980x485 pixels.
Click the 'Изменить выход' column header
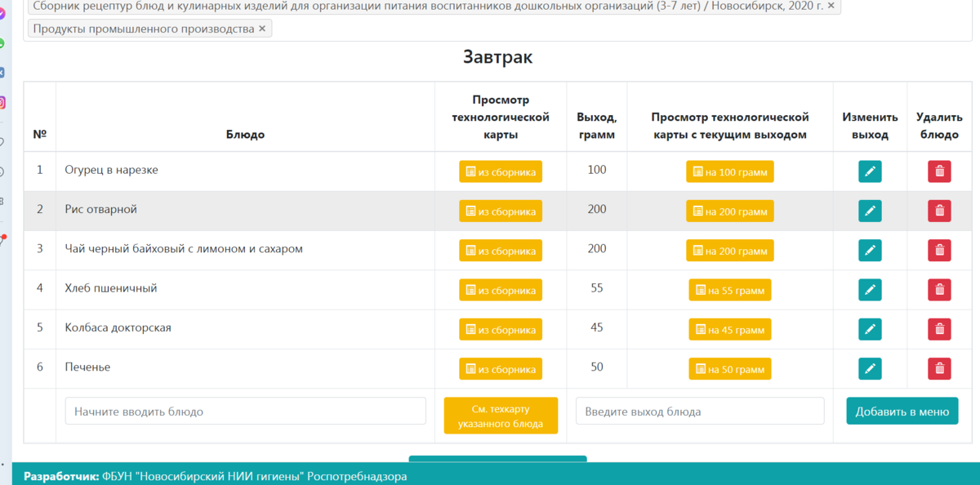870,126
